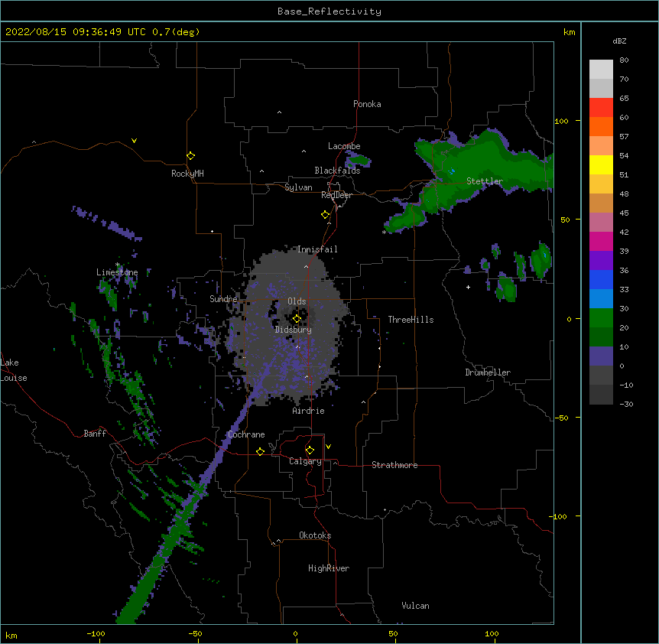Click the Vulcan label
The height and width of the screenshot is (644, 659).
pyautogui.click(x=415, y=606)
